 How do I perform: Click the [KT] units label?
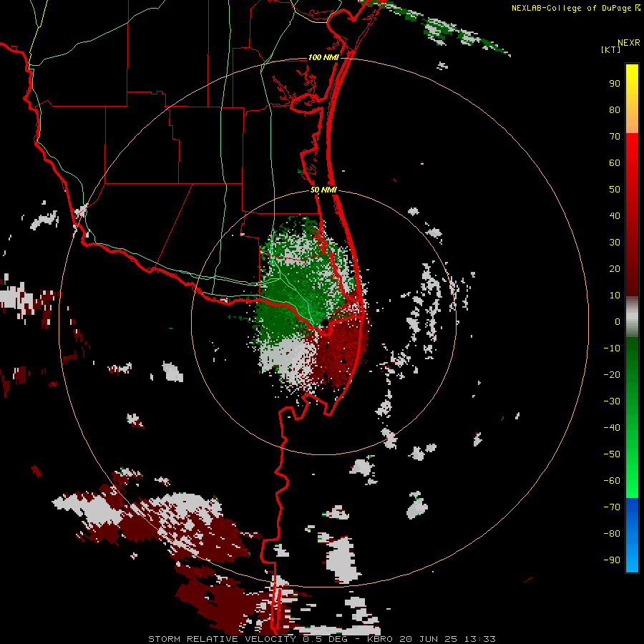611,49
